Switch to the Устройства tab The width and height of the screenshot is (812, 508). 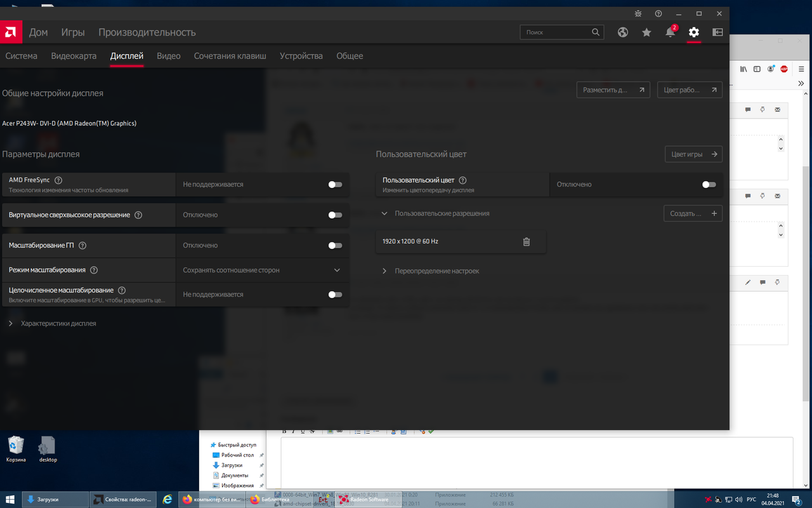tap(301, 56)
